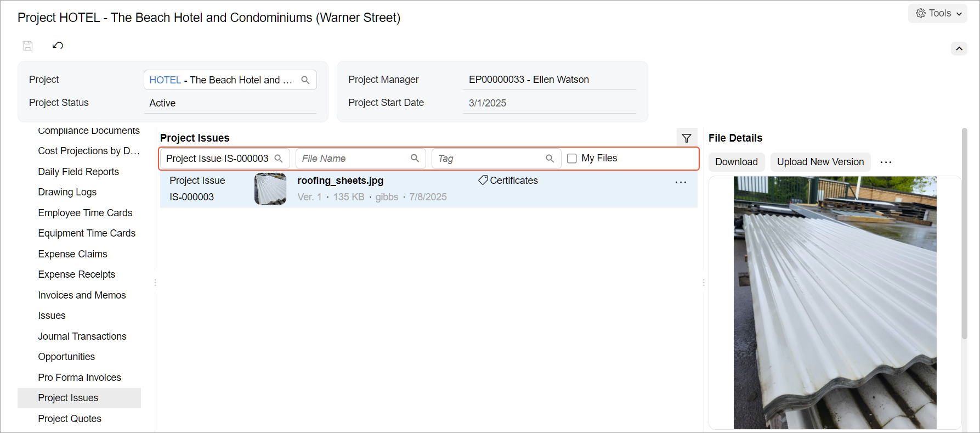The image size is (980, 433).
Task: Enable the My Files checkbox
Action: pyautogui.click(x=572, y=158)
